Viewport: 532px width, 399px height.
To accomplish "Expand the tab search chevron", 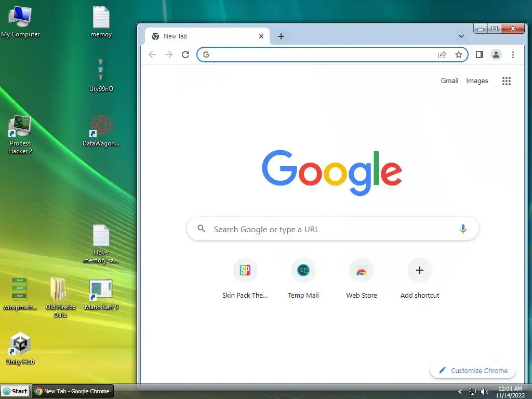I will click(461, 36).
